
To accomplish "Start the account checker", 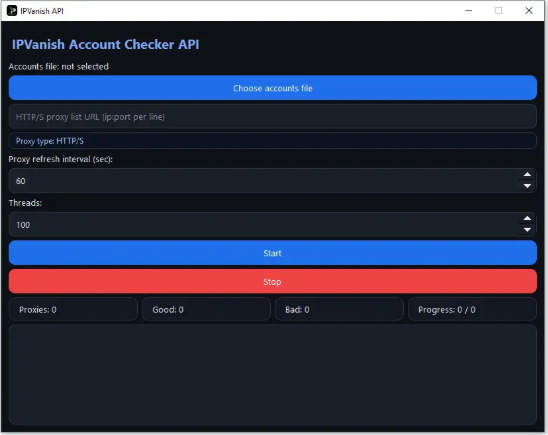I will (273, 253).
